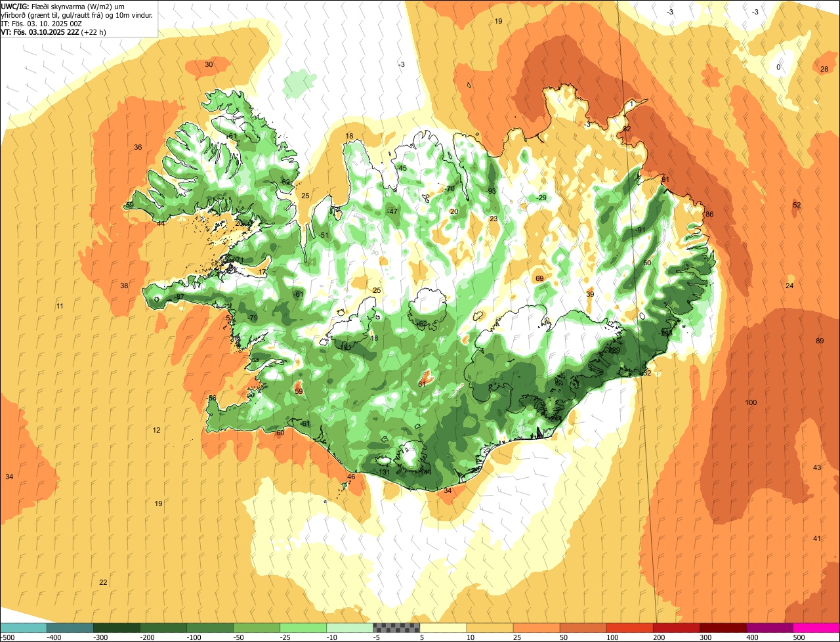Image resolution: width=840 pixels, height=642 pixels.
Task: Click the '-45' value on the map
Action: click(402, 169)
